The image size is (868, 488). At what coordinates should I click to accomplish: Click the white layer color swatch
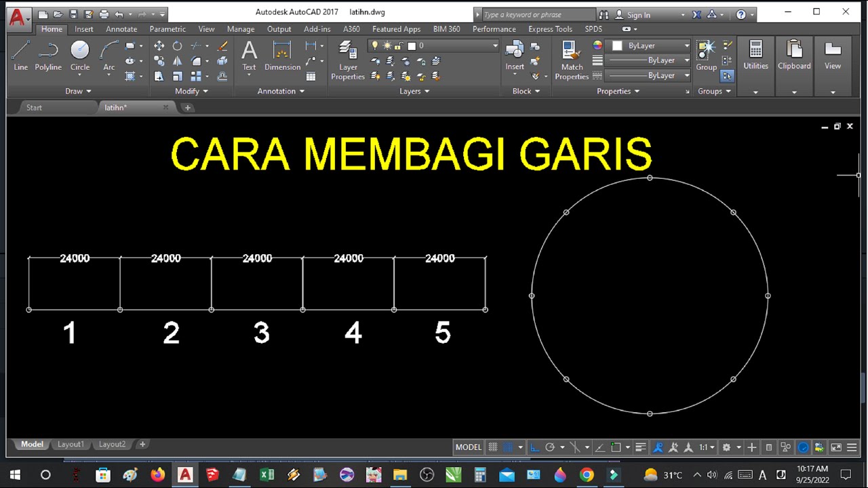(x=412, y=45)
